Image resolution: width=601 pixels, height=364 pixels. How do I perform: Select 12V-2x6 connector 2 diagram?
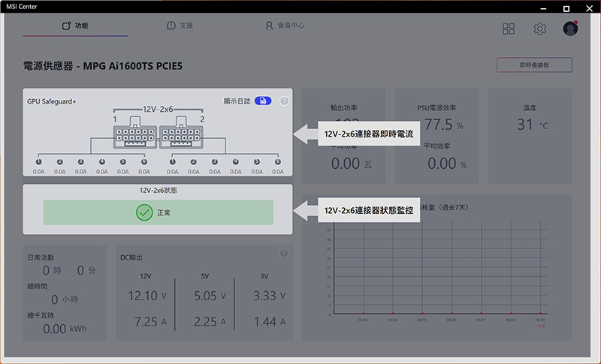(x=181, y=133)
